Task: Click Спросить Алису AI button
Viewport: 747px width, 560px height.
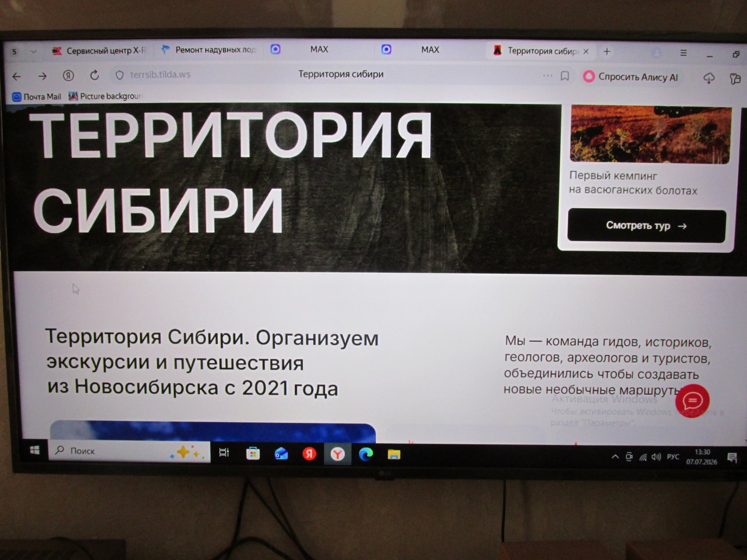Action: (x=631, y=77)
